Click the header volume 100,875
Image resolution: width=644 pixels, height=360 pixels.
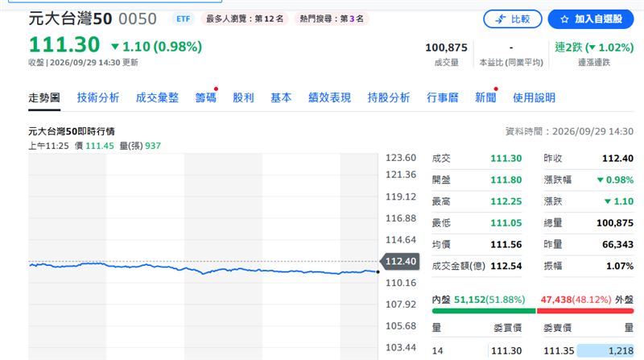(447, 48)
